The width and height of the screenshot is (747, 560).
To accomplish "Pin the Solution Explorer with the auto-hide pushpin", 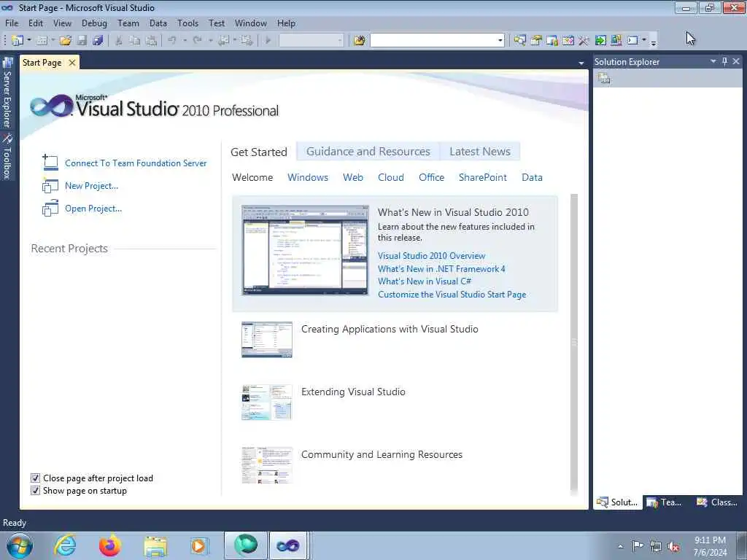I will pos(724,61).
